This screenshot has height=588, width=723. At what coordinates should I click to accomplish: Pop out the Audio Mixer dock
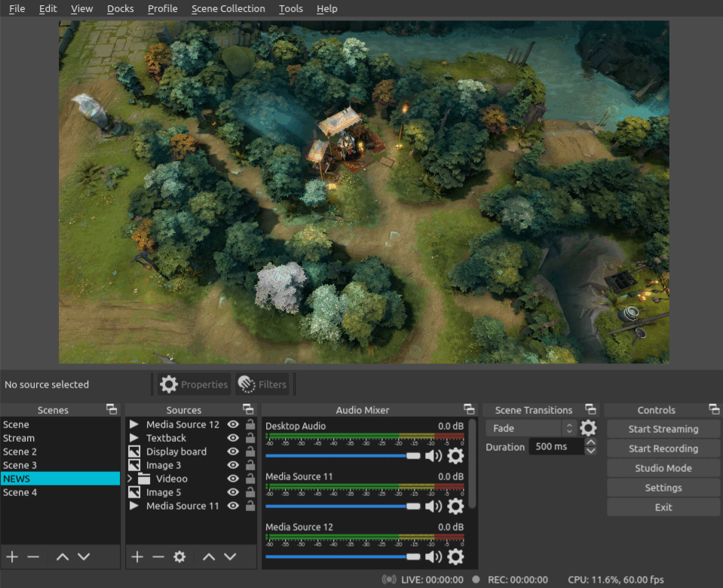(469, 409)
